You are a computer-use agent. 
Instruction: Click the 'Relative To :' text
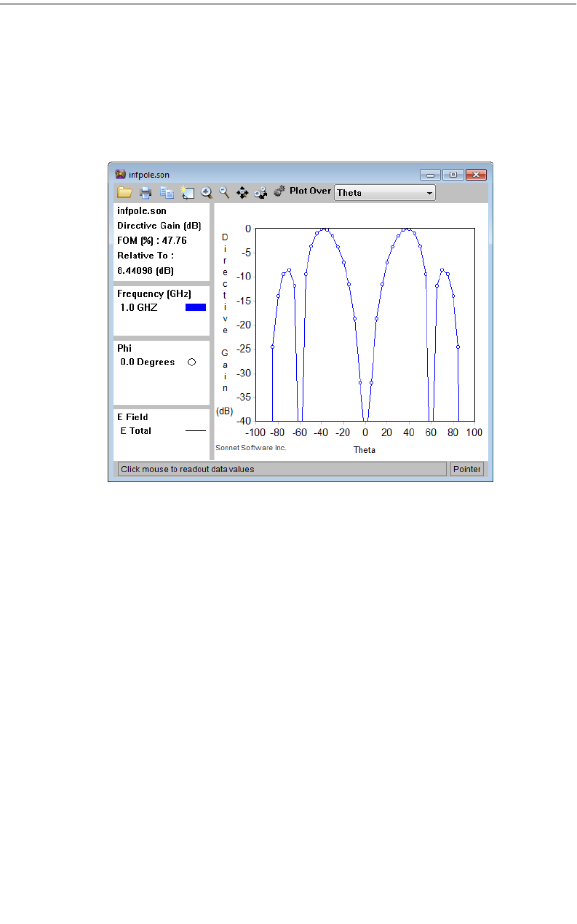pos(146,256)
